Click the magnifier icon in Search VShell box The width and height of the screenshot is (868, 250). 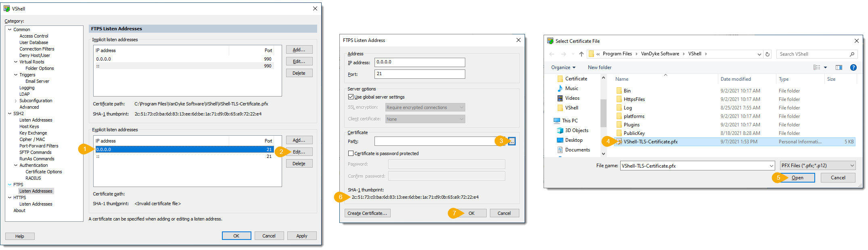pyautogui.click(x=852, y=54)
